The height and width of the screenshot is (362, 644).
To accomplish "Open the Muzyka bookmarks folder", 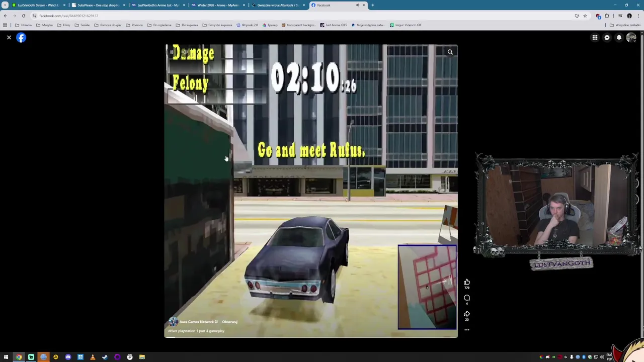I will pyautogui.click(x=45, y=25).
